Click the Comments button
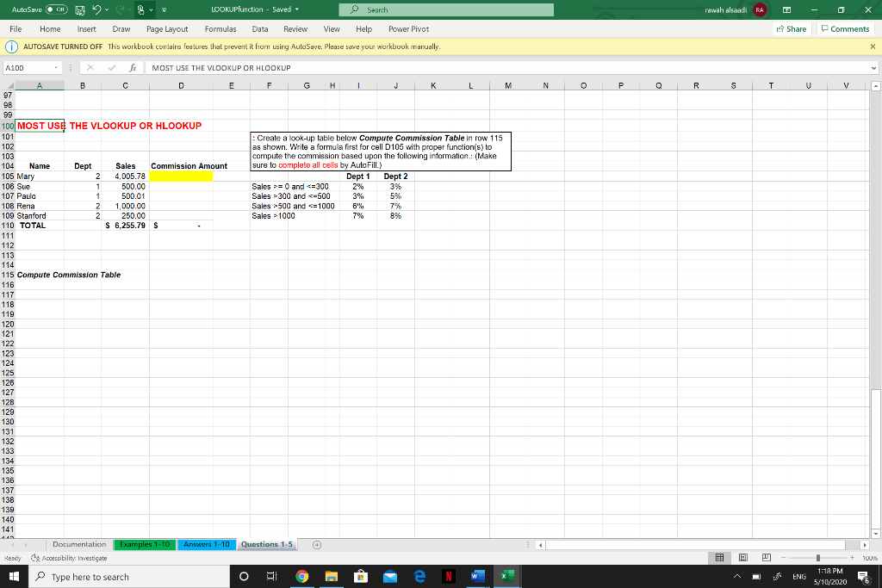Image resolution: width=882 pixels, height=588 pixels. click(845, 28)
